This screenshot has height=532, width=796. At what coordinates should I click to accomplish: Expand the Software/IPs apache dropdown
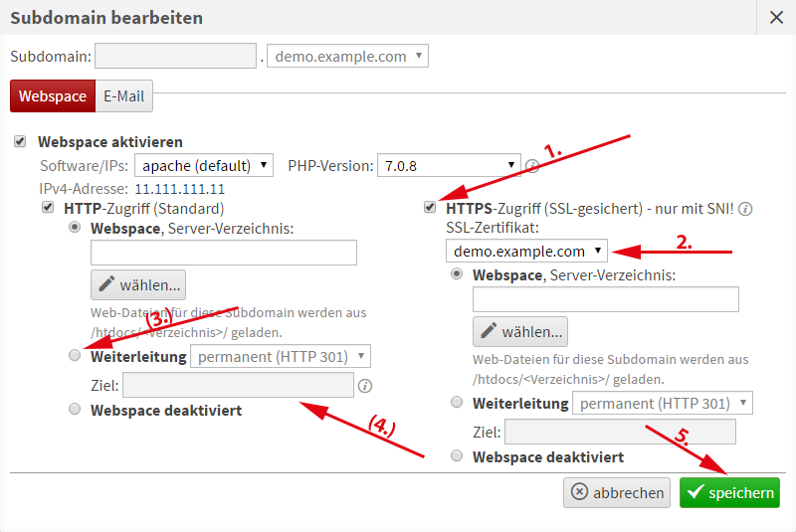pyautogui.click(x=203, y=164)
